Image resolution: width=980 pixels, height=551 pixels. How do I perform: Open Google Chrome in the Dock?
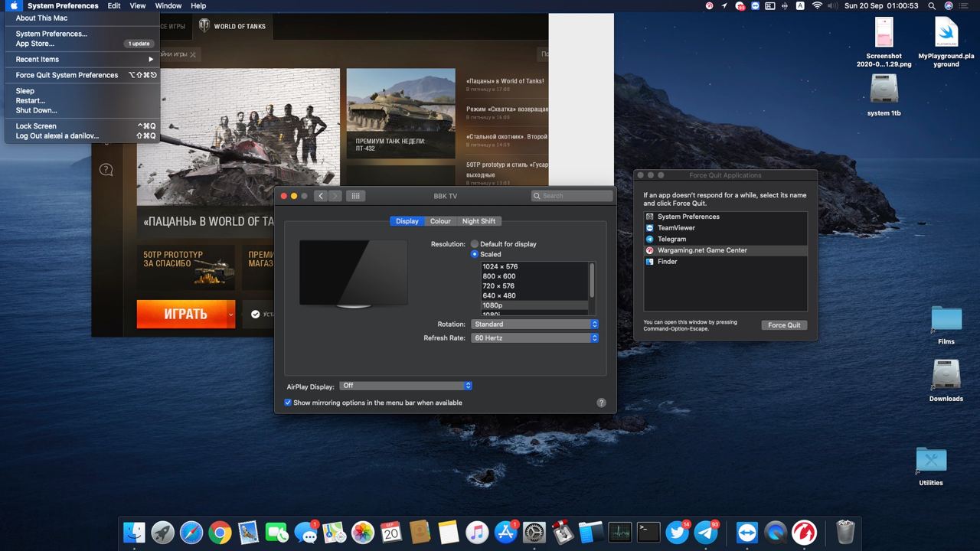click(220, 532)
